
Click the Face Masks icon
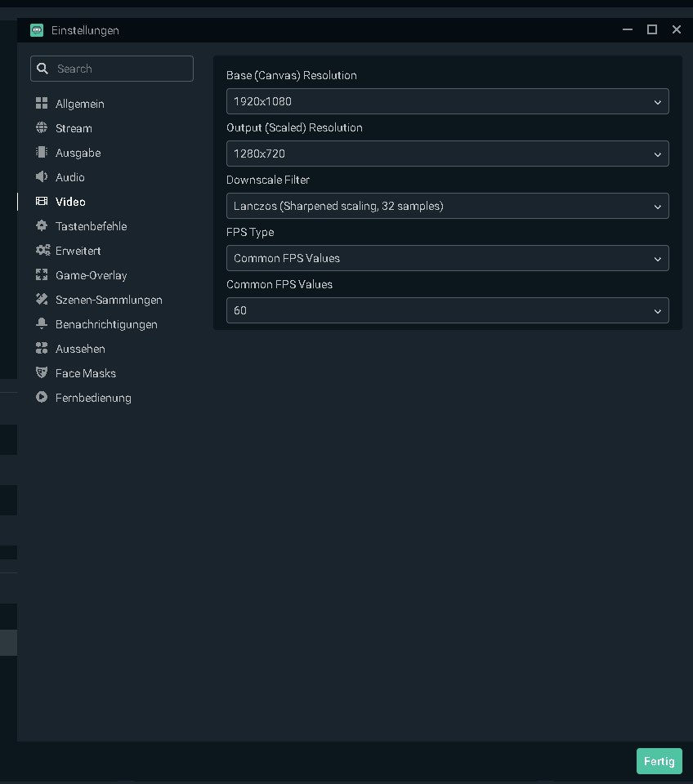click(42, 373)
